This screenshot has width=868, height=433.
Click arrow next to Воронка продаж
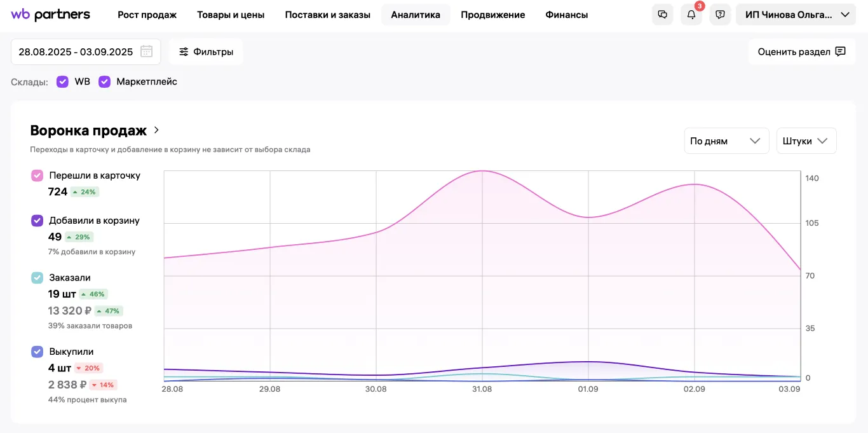(157, 130)
